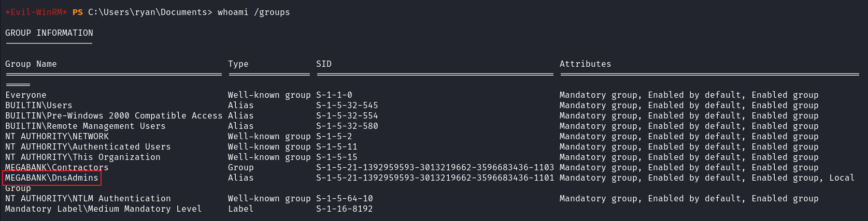Click the SID ending in 3596683436-1103
This screenshot has height=221, width=868.
pos(435,168)
